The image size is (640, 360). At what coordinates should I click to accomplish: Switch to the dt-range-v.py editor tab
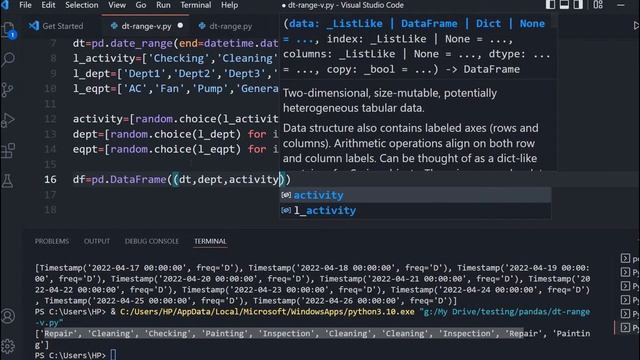click(x=146, y=26)
